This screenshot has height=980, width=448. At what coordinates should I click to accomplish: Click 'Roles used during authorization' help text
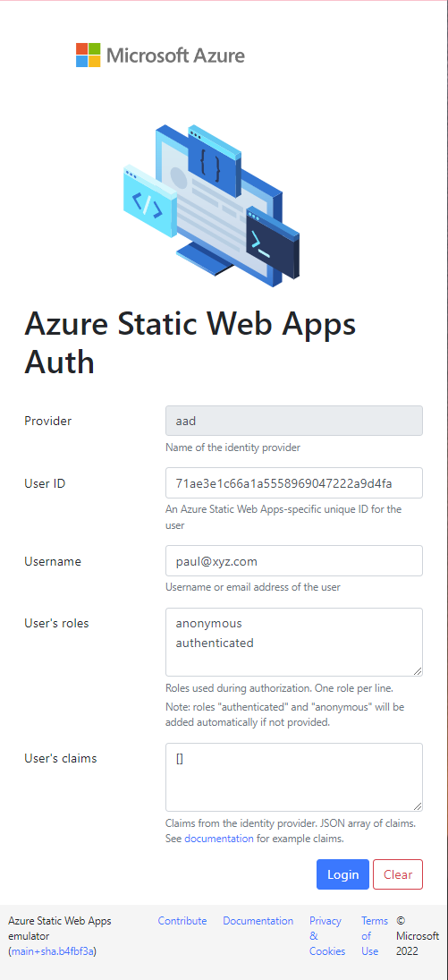click(279, 688)
